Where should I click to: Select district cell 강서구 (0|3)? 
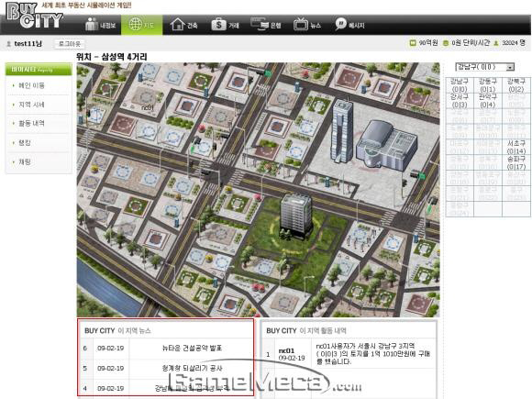[x=460, y=101]
